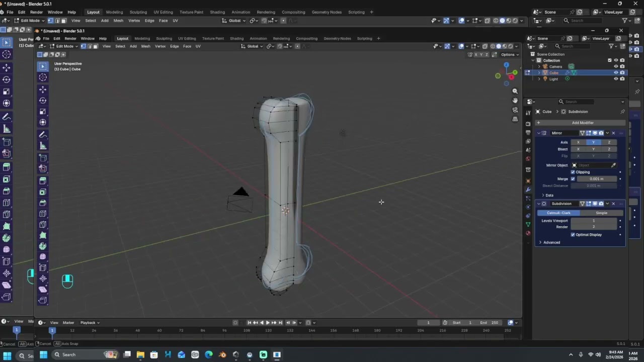Click the Mirror Object eyedropper icon
This screenshot has height=362, width=644.
[x=613, y=165]
